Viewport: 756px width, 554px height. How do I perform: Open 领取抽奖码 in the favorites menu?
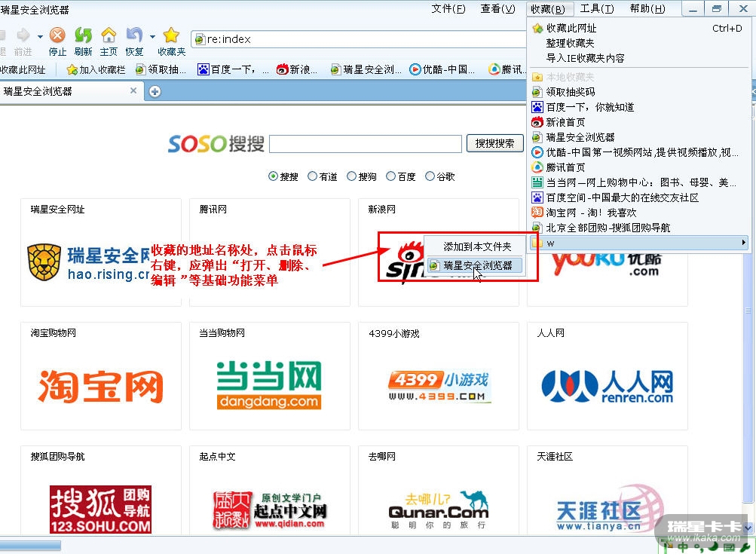point(639,92)
